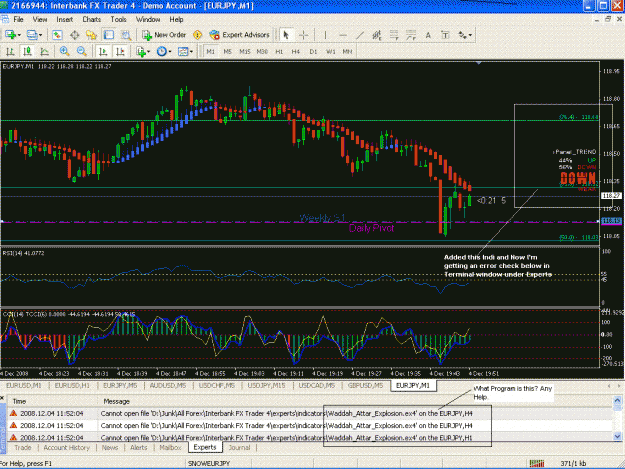
Task: Select the vertical line drawing tool
Action: 325,35
